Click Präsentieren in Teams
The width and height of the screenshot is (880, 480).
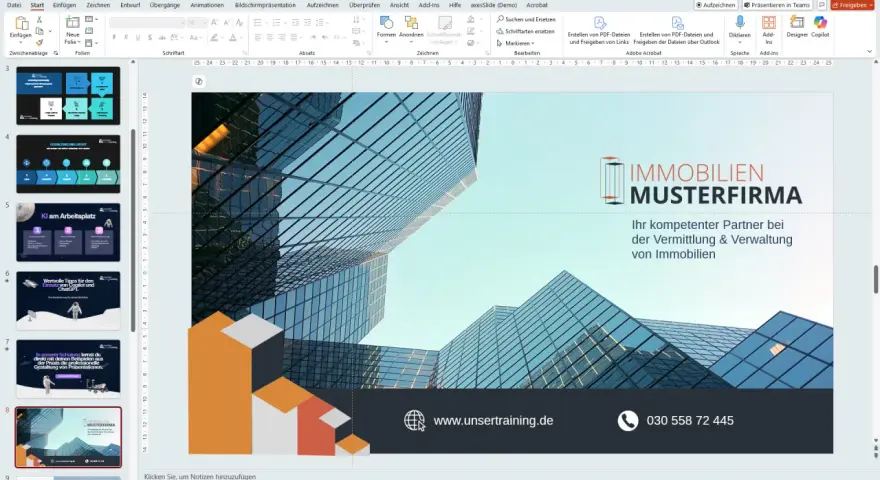(777, 5)
